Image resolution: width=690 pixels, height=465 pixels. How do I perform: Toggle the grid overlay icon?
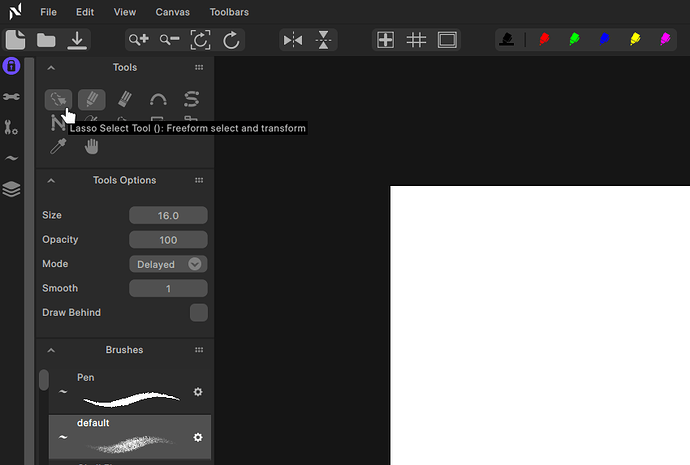coord(416,40)
